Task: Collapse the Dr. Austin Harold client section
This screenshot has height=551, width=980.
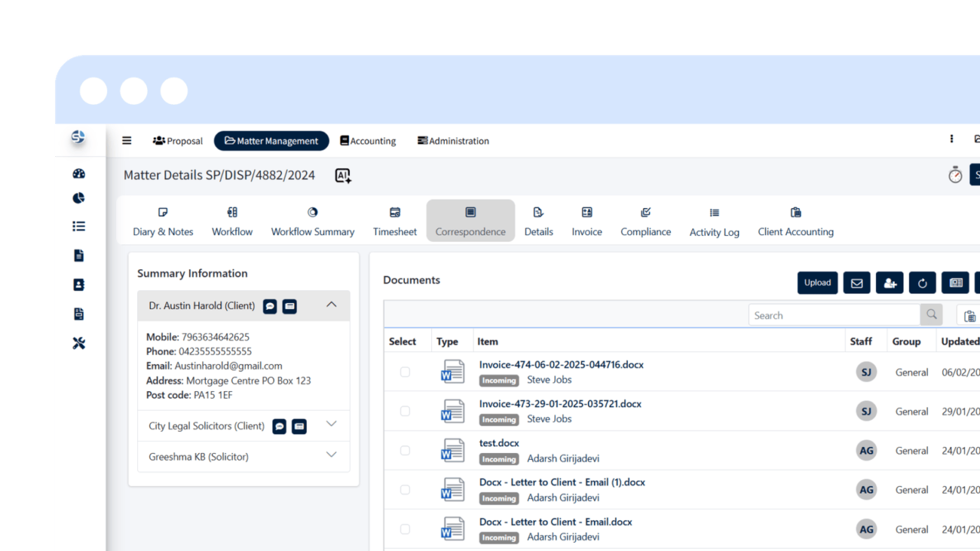Action: pyautogui.click(x=332, y=304)
